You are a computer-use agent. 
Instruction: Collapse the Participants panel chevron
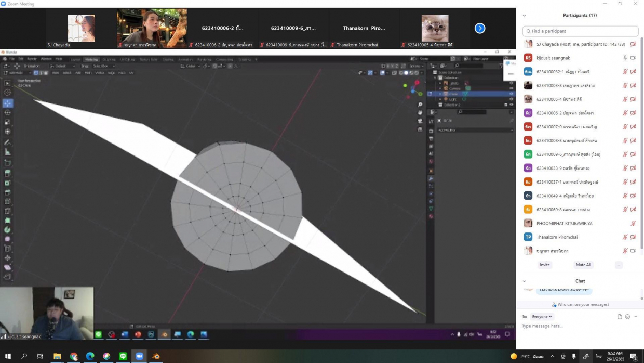524,16
